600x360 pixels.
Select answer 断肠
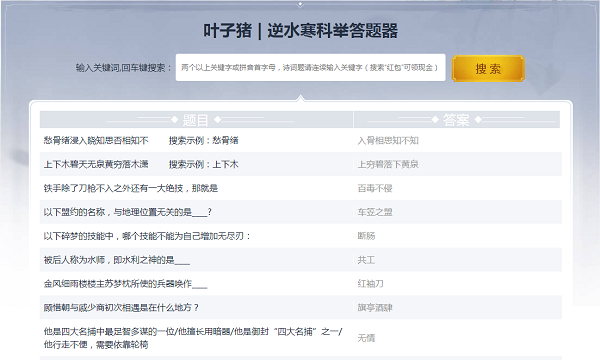(366, 236)
